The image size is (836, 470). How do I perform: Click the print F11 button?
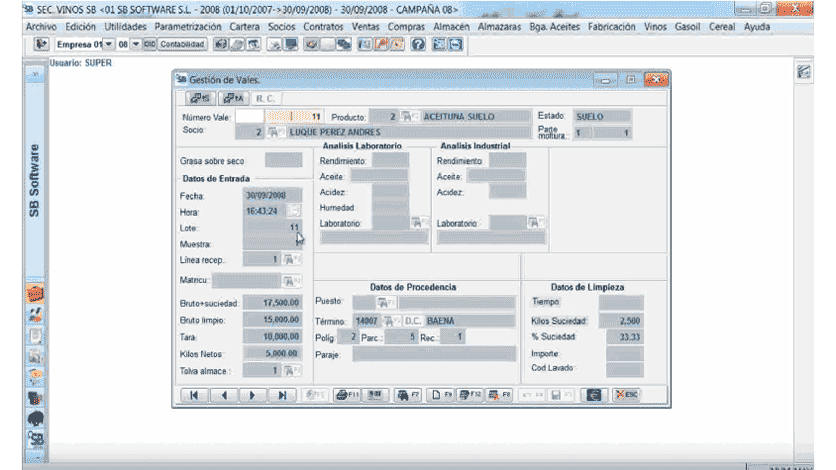coord(346,395)
